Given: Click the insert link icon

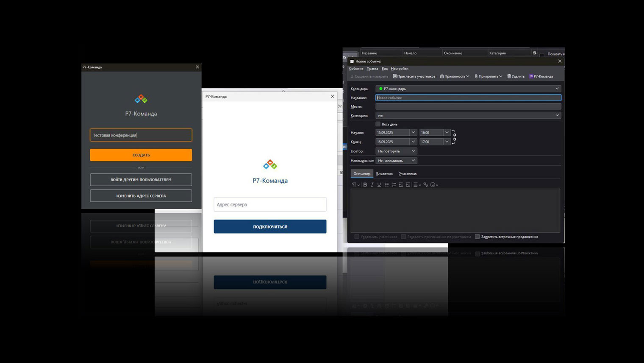Looking at the screenshot, I should [425, 185].
